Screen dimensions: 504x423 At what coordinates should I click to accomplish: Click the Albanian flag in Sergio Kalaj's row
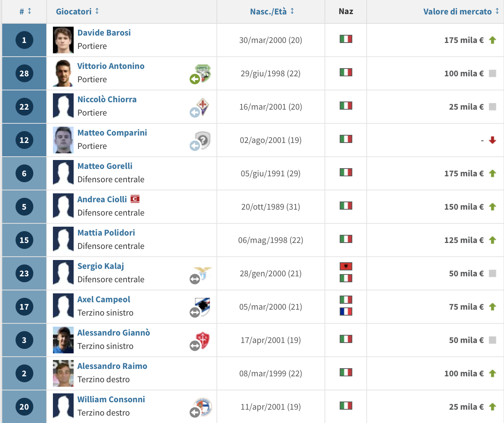coord(346,266)
